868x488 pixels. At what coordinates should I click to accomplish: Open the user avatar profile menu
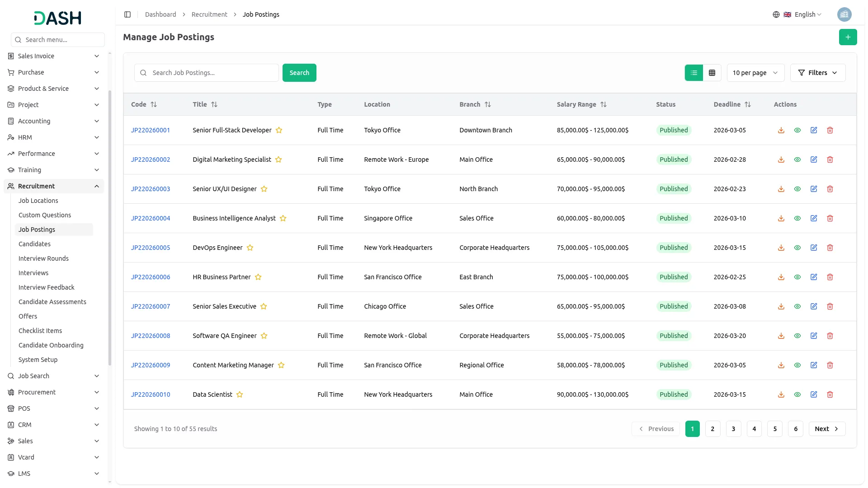click(844, 14)
